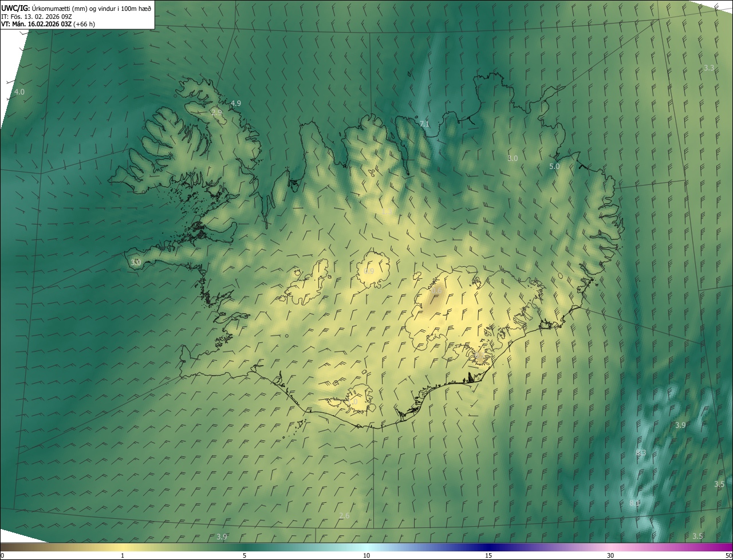Click the UWC/IG Úrkomumætti title line
The width and height of the screenshot is (733, 560).
[x=76, y=8]
